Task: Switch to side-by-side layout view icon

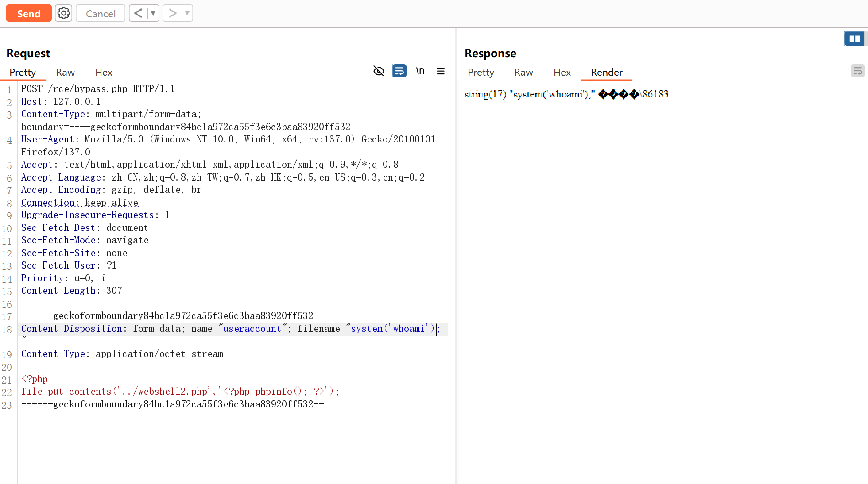Action: [x=854, y=38]
